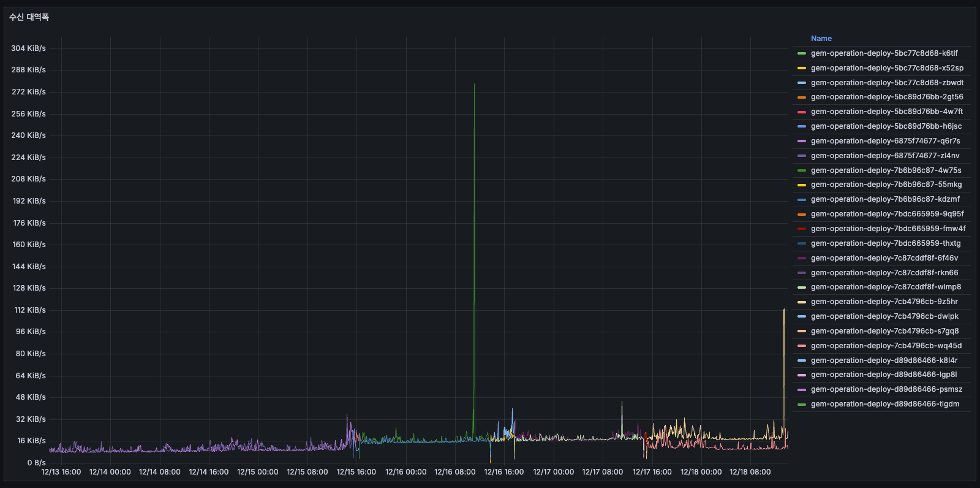This screenshot has height=488, width=980.
Task: Toggle legend series gem-operation-deploy-6875f74677-zl4nv
Action: pos(885,156)
